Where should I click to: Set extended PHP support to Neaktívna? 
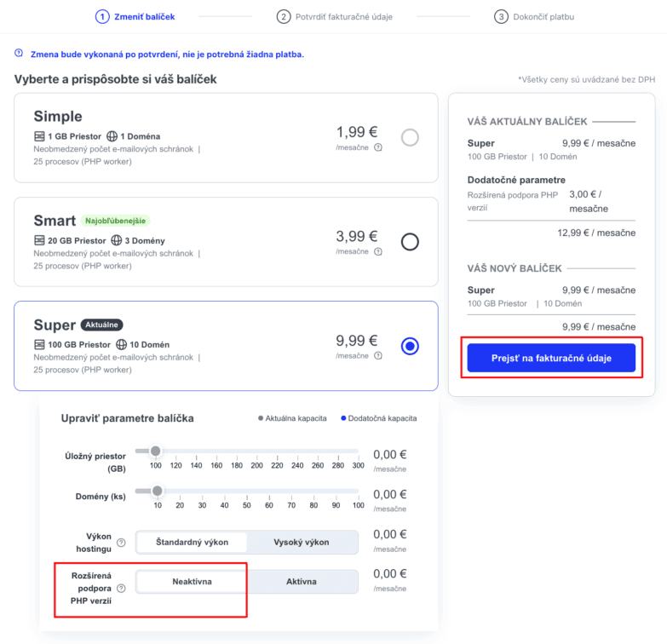[x=192, y=582]
